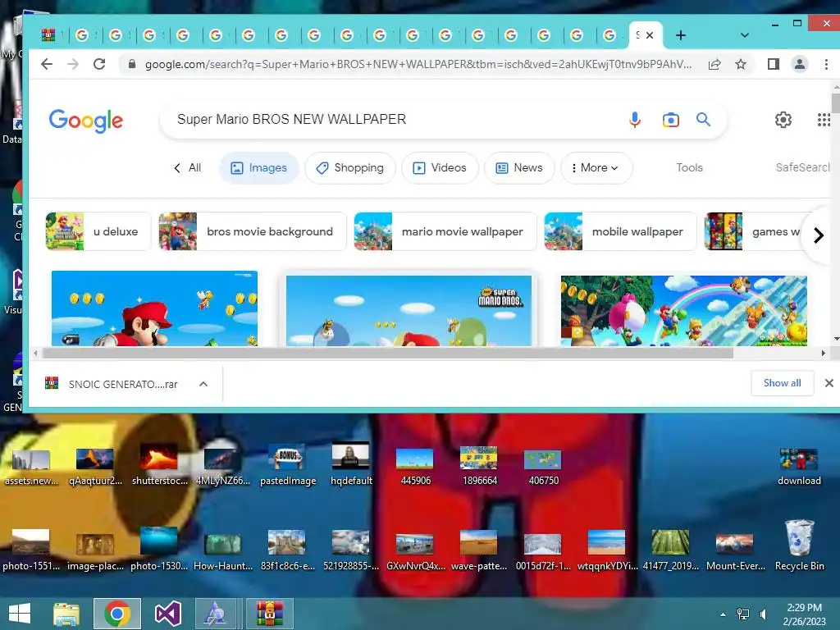Screen dimensions: 840x630
Task: Select the wave-patte... desktop image
Action: tap(479, 550)
